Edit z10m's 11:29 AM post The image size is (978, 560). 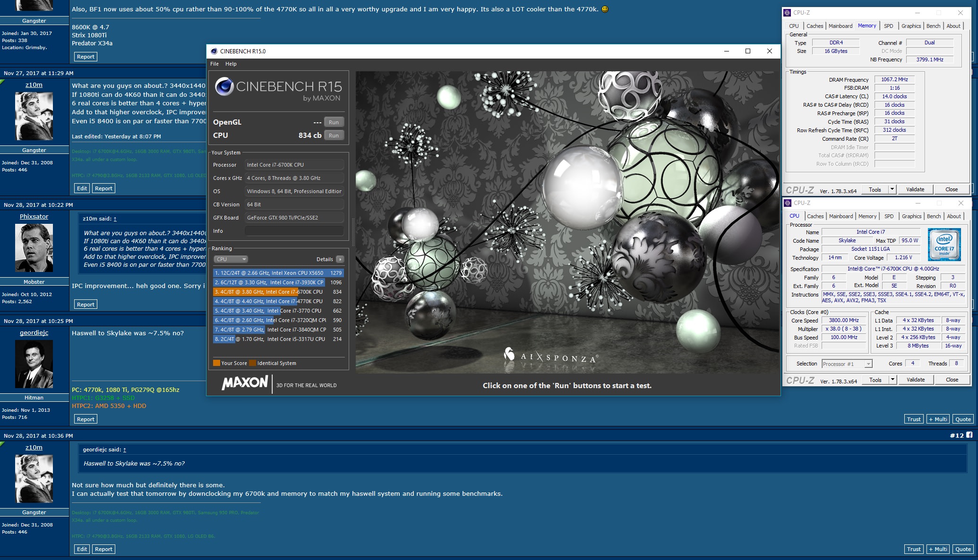(82, 188)
